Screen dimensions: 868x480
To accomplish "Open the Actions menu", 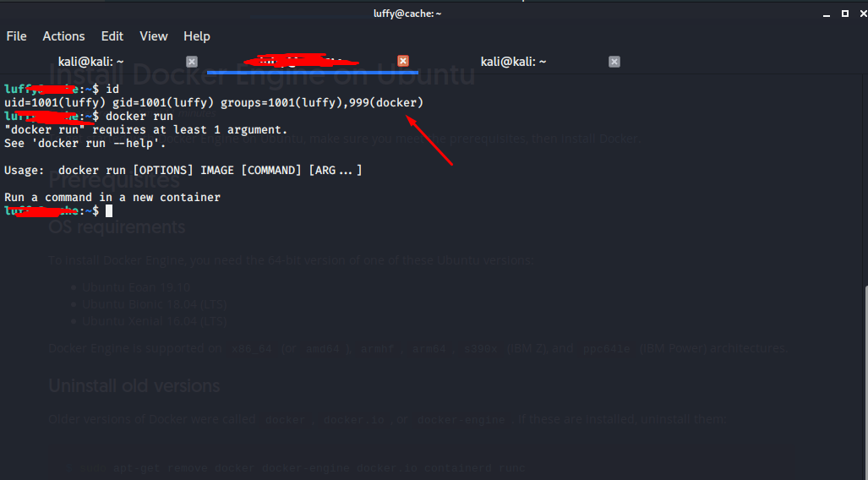I will (63, 36).
